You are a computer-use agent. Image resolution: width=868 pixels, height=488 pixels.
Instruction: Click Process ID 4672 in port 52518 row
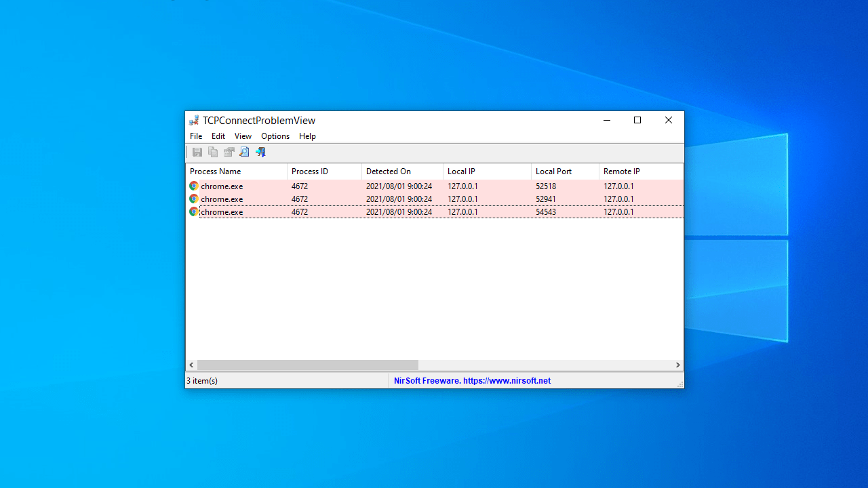click(300, 186)
